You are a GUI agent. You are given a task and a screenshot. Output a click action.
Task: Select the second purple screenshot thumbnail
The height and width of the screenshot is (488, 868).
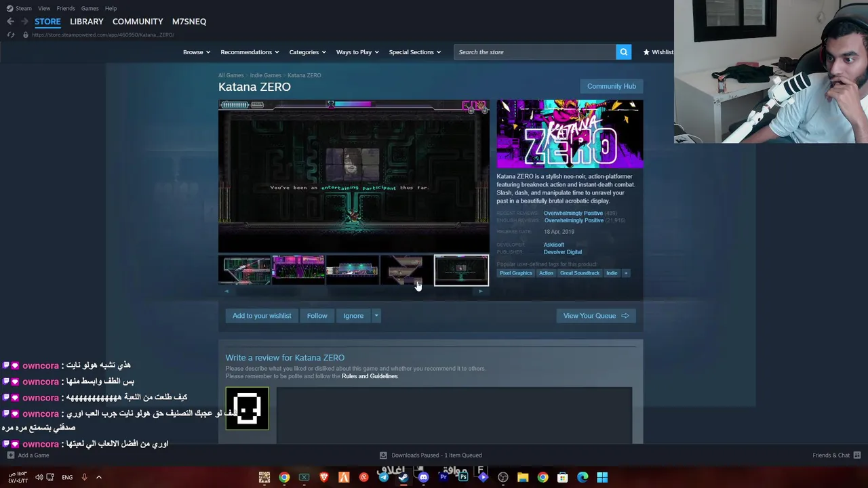298,270
